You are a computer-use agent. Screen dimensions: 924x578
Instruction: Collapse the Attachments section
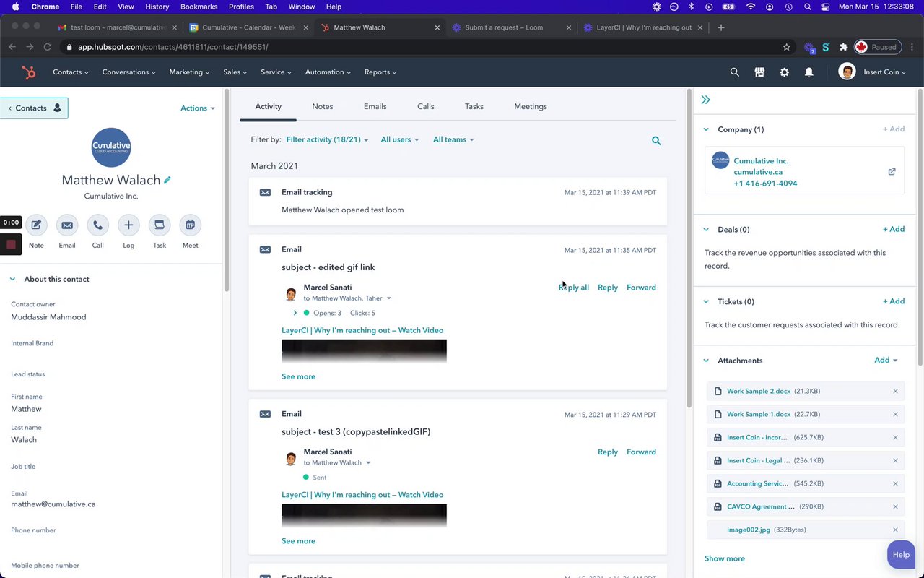click(x=706, y=361)
